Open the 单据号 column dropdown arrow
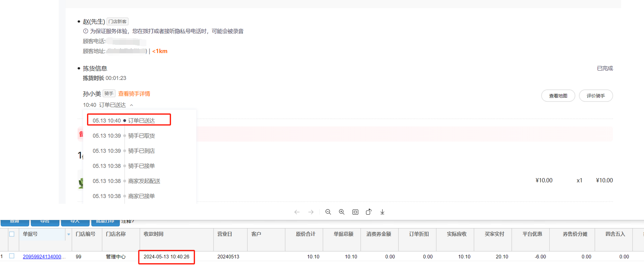Screen dimensions: 644x277 [68, 234]
